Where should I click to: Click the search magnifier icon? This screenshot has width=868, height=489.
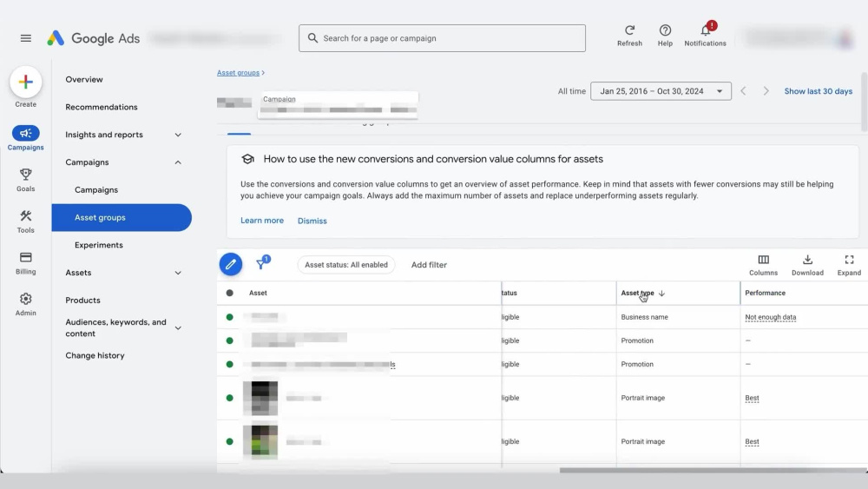click(x=312, y=37)
